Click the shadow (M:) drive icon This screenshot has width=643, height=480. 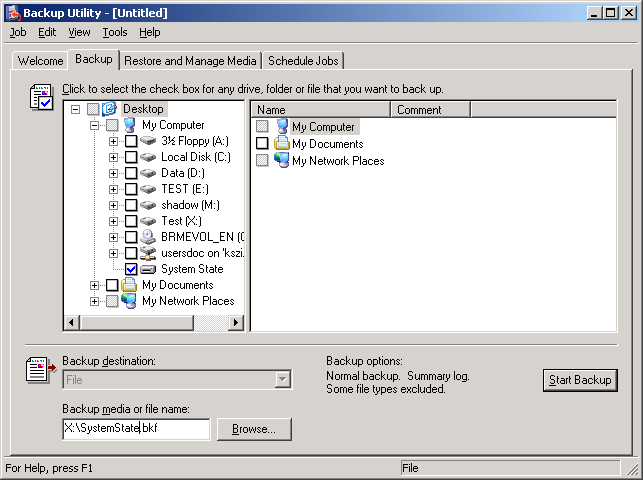point(148,205)
